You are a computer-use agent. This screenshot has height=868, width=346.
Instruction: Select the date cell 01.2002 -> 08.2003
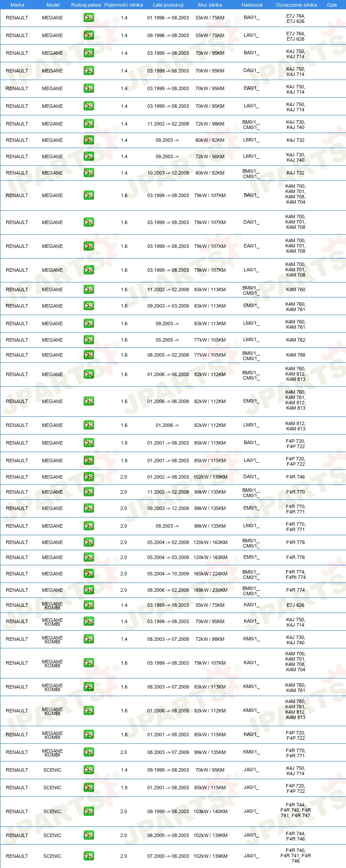(x=168, y=477)
